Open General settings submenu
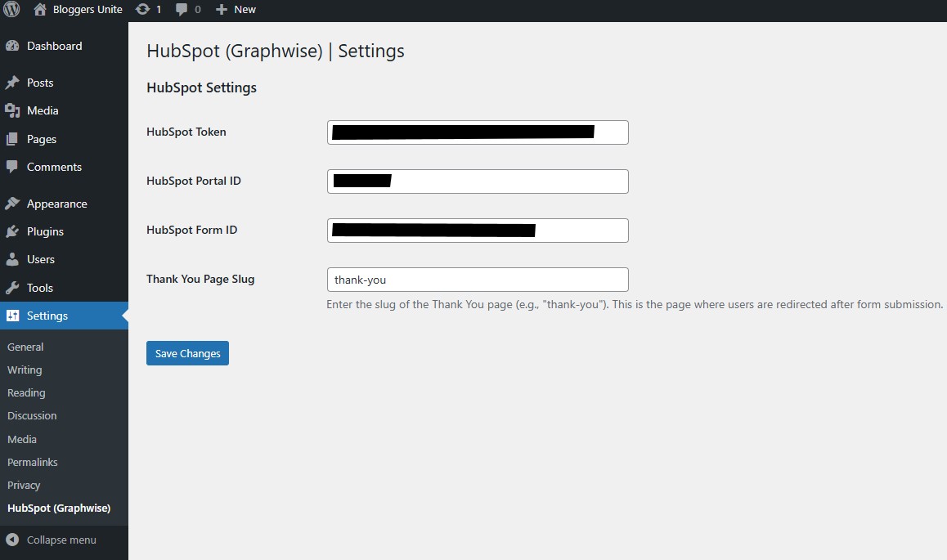The image size is (947, 560). click(25, 347)
